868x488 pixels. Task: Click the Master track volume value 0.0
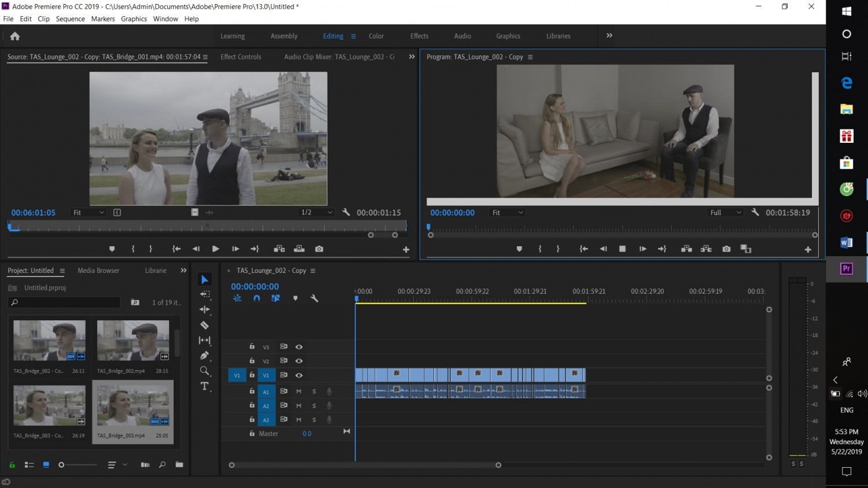(x=307, y=434)
